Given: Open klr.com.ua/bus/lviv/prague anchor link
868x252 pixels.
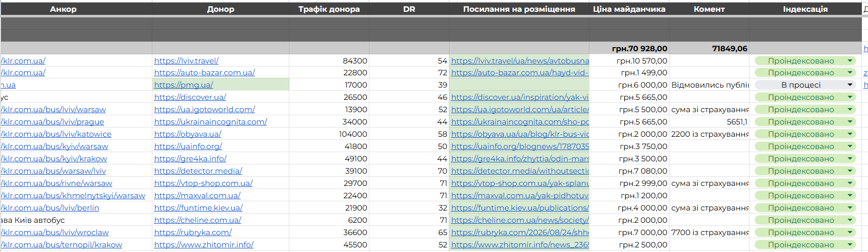Looking at the screenshot, I should pyautogui.click(x=52, y=122).
